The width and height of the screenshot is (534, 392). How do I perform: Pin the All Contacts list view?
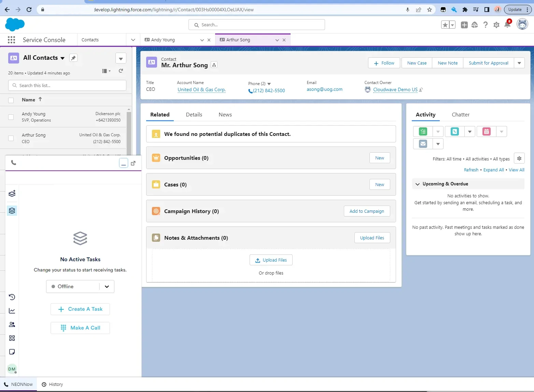(x=73, y=58)
